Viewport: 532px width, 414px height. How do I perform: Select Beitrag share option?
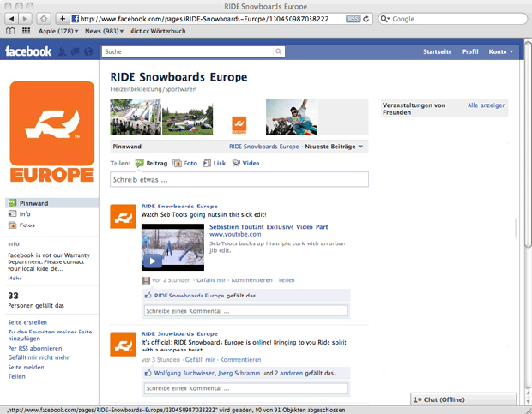[x=151, y=163]
